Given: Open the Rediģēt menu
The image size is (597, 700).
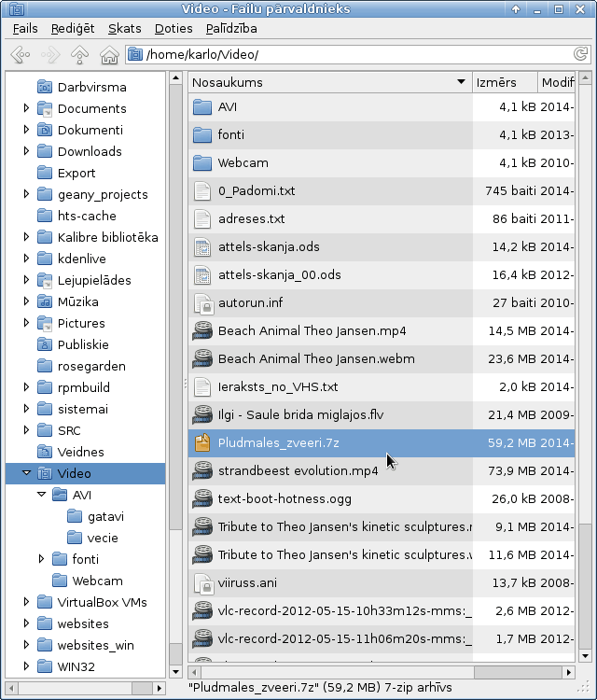Looking at the screenshot, I should coord(73,29).
